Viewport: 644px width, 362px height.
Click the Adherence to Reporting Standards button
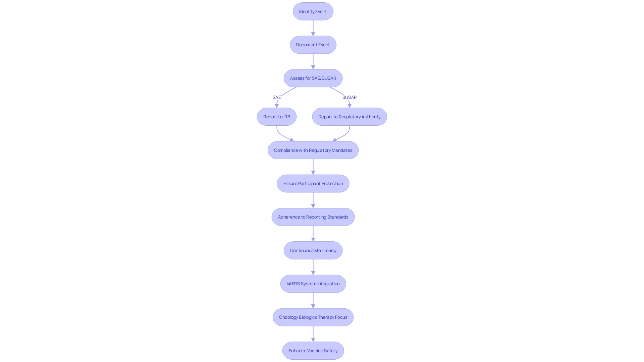click(313, 217)
